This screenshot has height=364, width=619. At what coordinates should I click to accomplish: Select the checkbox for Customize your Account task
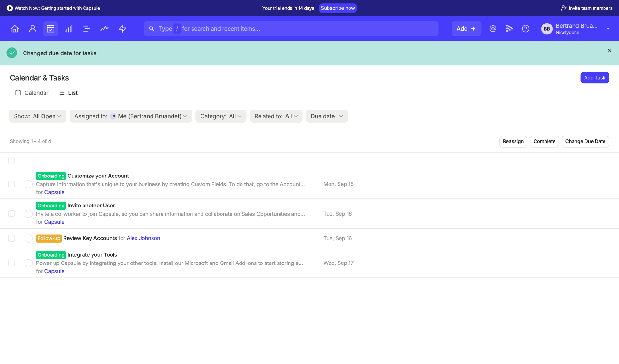[11, 184]
